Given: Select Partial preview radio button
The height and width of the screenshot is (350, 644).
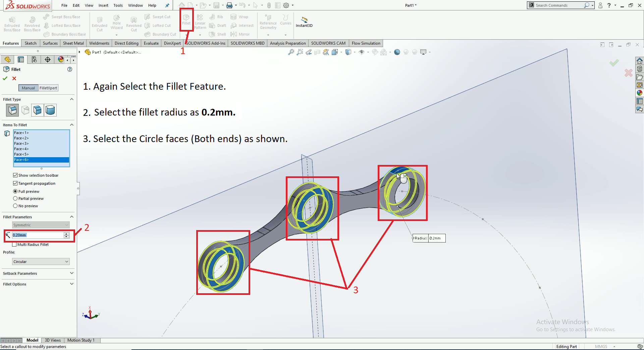Looking at the screenshot, I should tap(15, 199).
